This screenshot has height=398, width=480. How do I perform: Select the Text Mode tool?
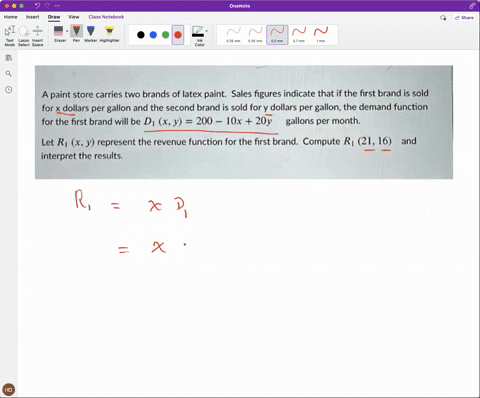point(10,36)
